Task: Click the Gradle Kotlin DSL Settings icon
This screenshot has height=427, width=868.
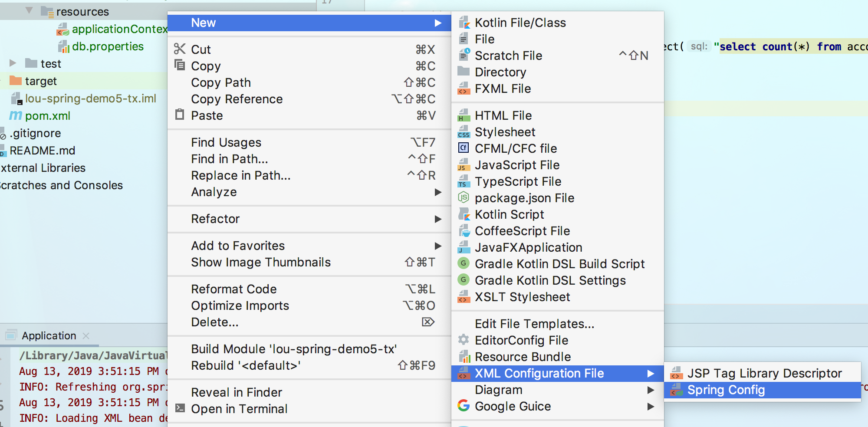Action: click(x=464, y=280)
